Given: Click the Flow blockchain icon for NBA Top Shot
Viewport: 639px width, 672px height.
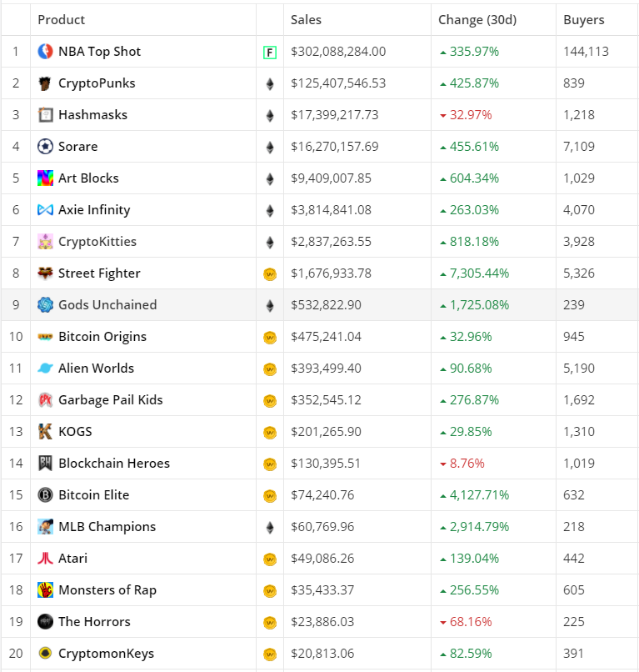Looking at the screenshot, I should coord(270,53).
